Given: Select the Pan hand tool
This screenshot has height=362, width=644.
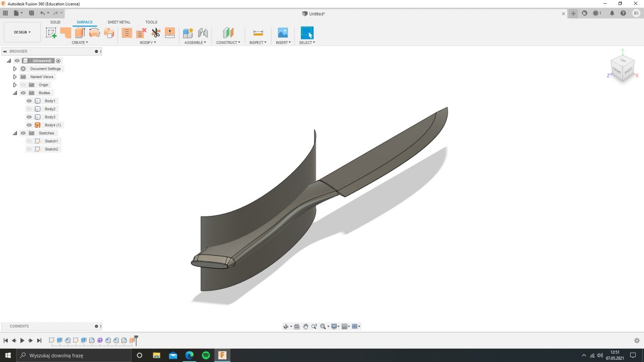Looking at the screenshot, I should (305, 327).
